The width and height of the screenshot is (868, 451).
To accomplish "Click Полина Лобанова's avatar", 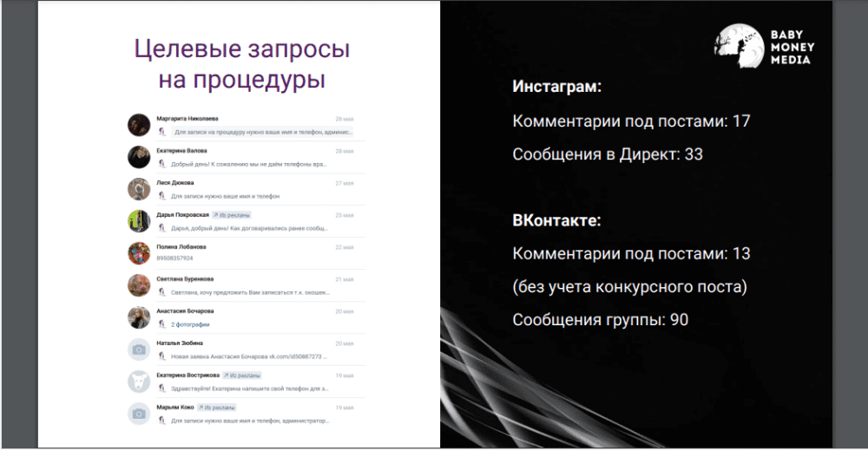I will pos(139,253).
